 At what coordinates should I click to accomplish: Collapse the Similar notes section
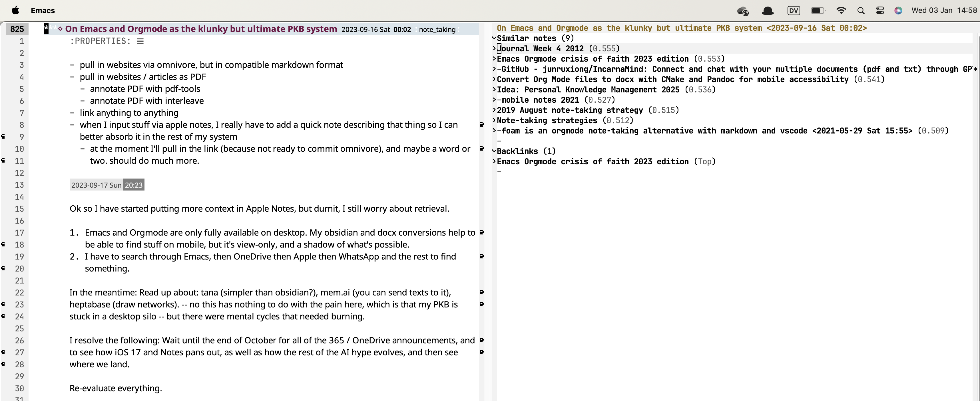click(494, 38)
